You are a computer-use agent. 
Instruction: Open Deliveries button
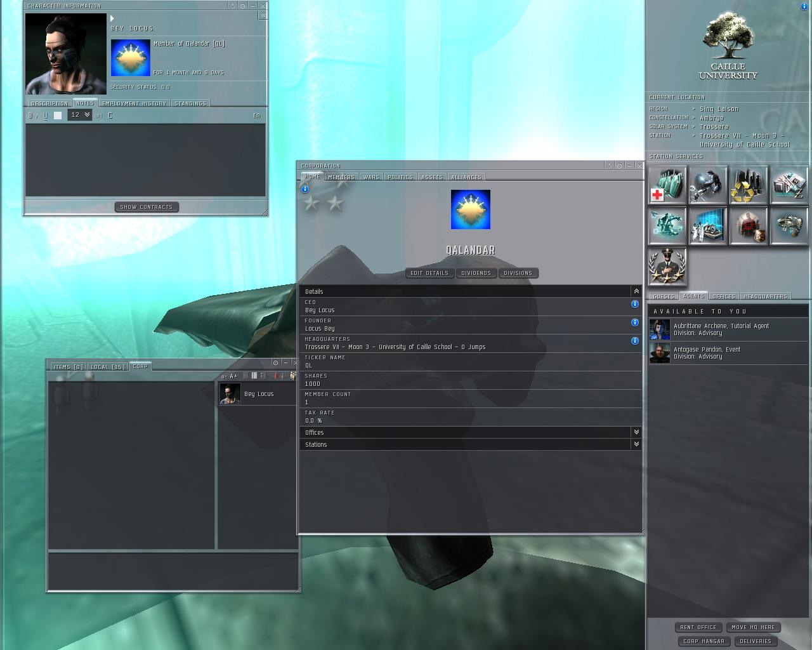click(x=756, y=641)
